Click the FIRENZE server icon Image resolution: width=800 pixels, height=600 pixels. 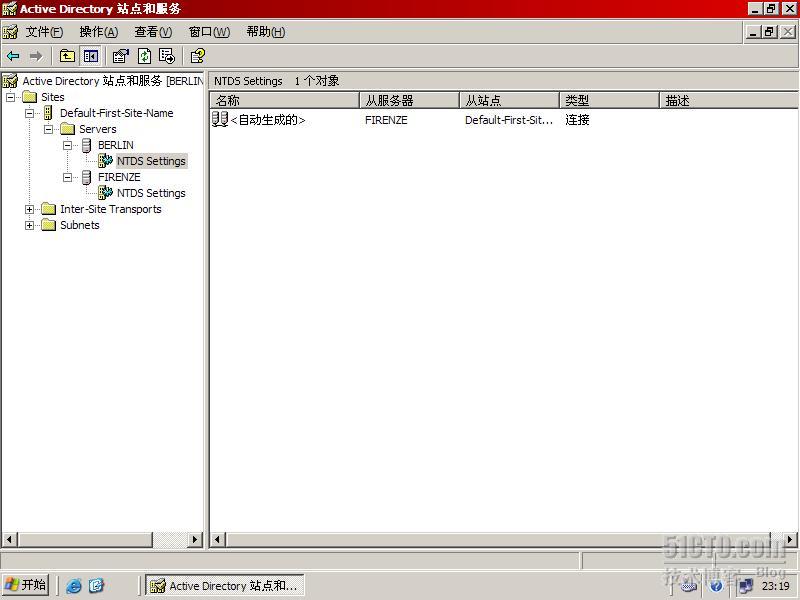click(87, 177)
